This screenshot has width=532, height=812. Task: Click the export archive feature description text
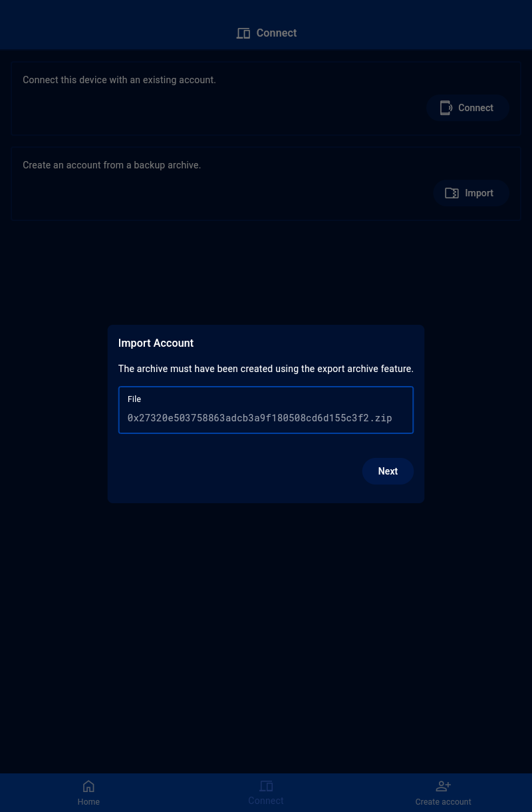(x=266, y=369)
